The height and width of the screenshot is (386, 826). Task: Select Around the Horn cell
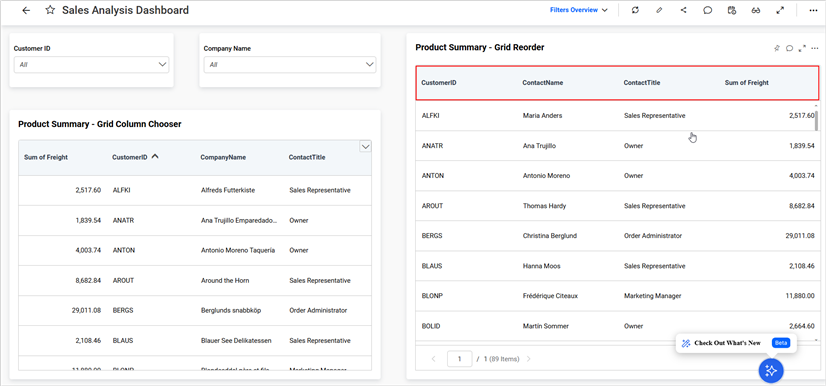click(x=224, y=281)
